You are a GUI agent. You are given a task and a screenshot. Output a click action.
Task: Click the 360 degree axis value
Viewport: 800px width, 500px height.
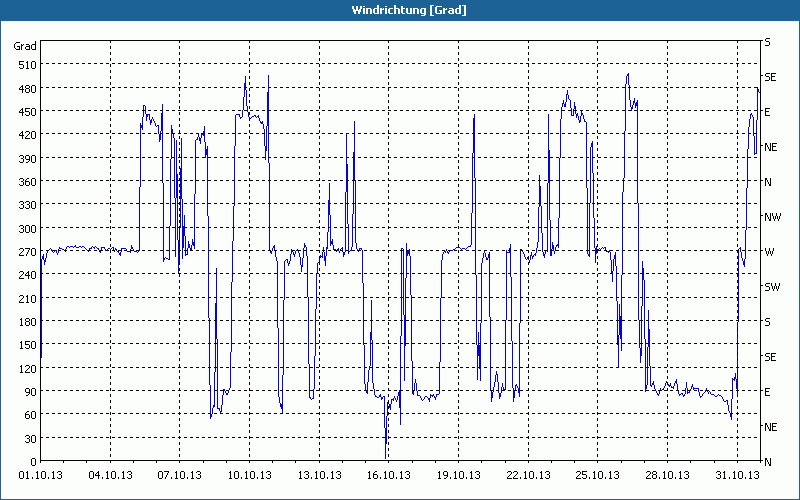[27, 182]
